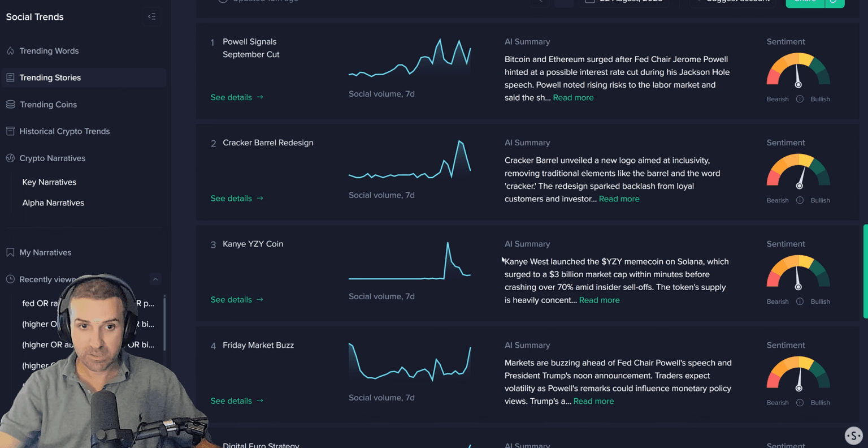
Task: Click the Crypto Narratives globe icon
Action: pos(10,158)
